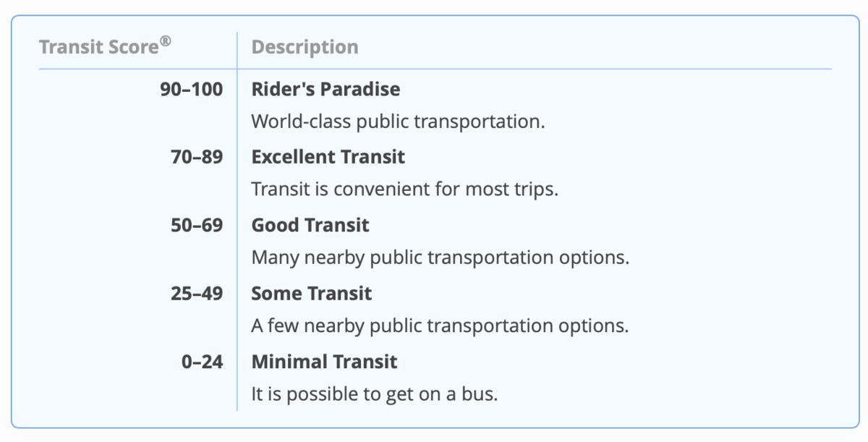Click the Many nearby public transportation options text
This screenshot has height=442, width=868.
point(440,258)
